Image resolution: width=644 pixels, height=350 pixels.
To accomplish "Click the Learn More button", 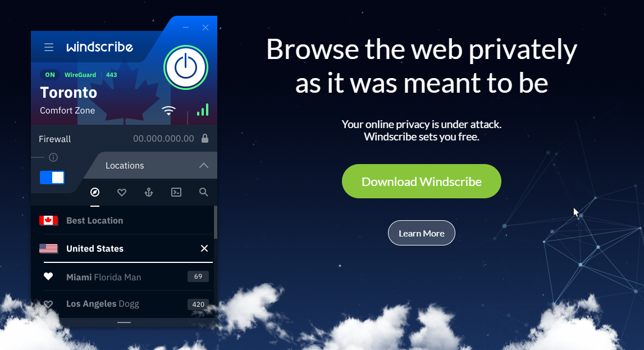I will [422, 233].
